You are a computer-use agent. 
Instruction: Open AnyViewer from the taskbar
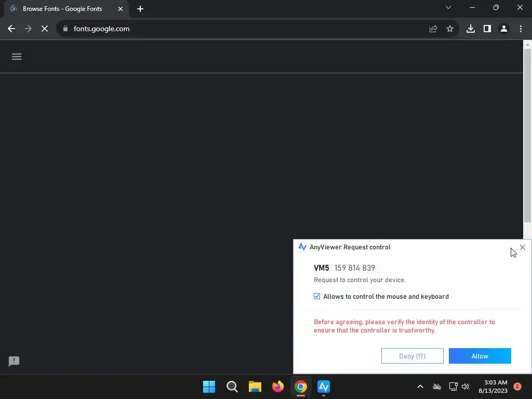pyautogui.click(x=324, y=387)
